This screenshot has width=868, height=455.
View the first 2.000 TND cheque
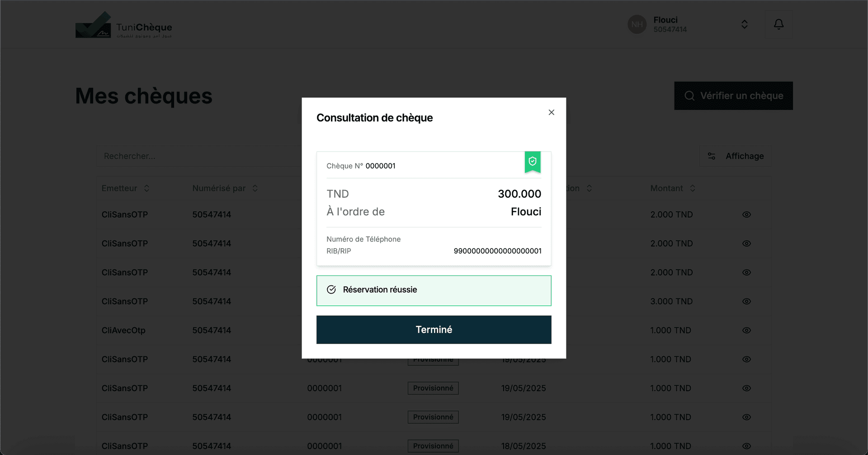[x=746, y=214]
